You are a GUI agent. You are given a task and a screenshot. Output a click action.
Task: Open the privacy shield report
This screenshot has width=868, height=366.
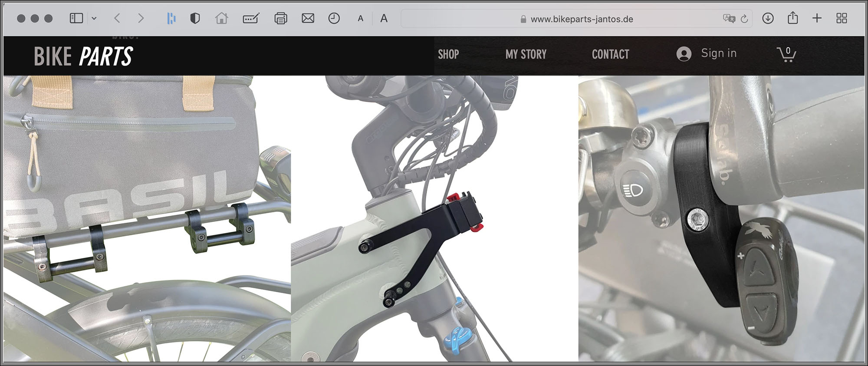point(195,18)
